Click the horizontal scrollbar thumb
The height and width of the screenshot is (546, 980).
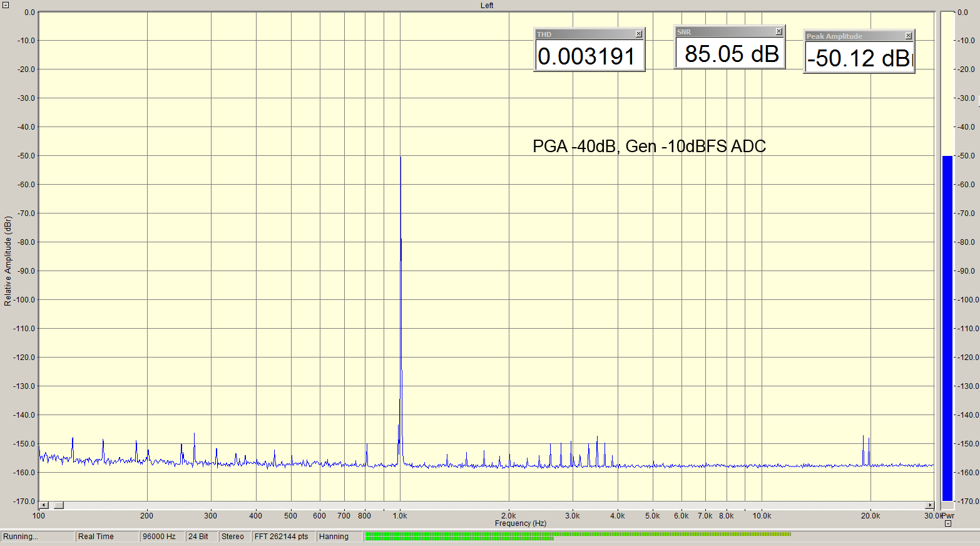[x=58, y=505]
